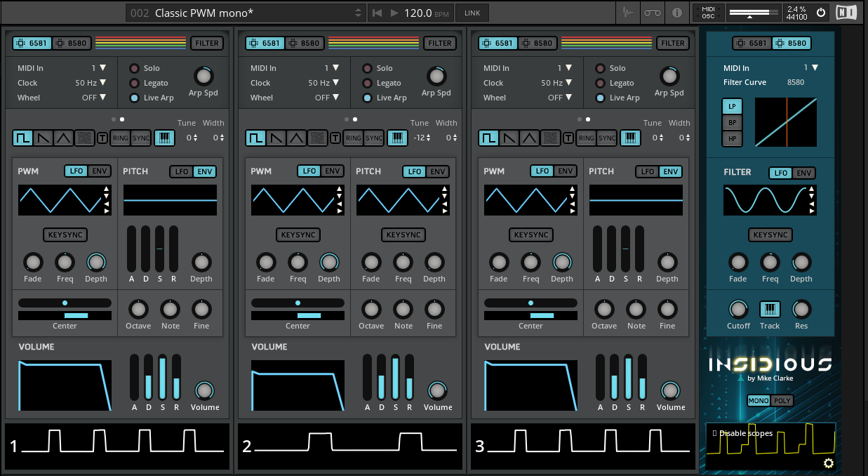Toggle keyboard tracking icon in voice 2
This screenshot has height=476, width=868.
(x=397, y=138)
